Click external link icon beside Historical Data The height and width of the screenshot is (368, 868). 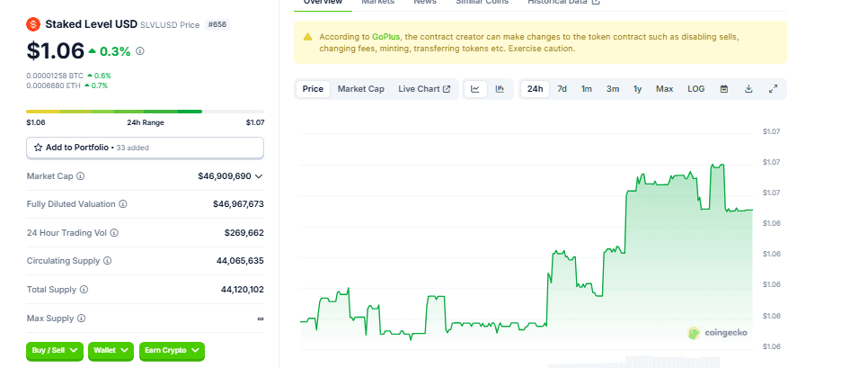click(596, 2)
